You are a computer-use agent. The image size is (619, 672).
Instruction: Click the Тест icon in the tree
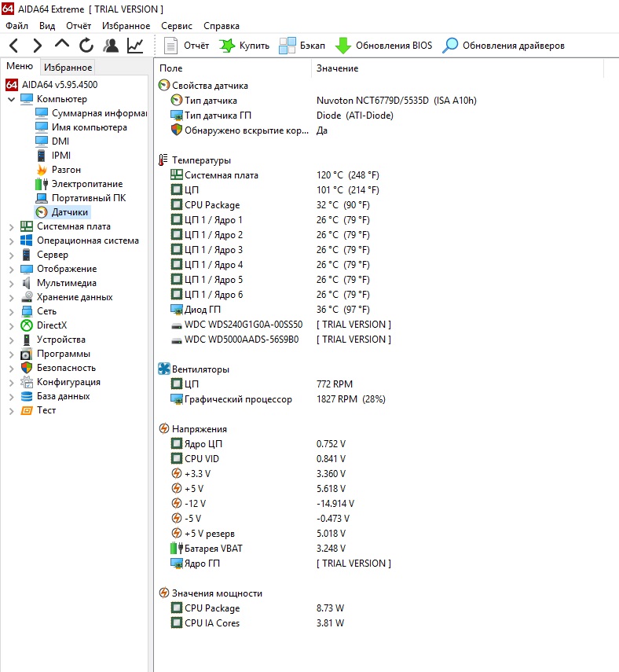coord(27,410)
